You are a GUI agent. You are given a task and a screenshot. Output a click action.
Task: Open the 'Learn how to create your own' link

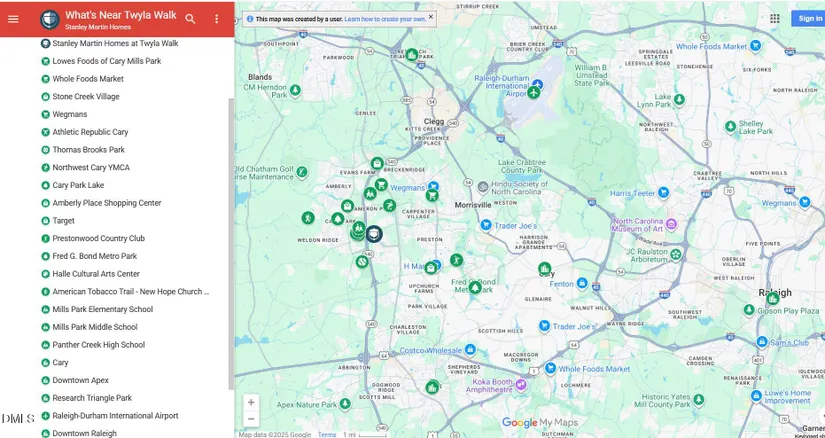coord(385,19)
